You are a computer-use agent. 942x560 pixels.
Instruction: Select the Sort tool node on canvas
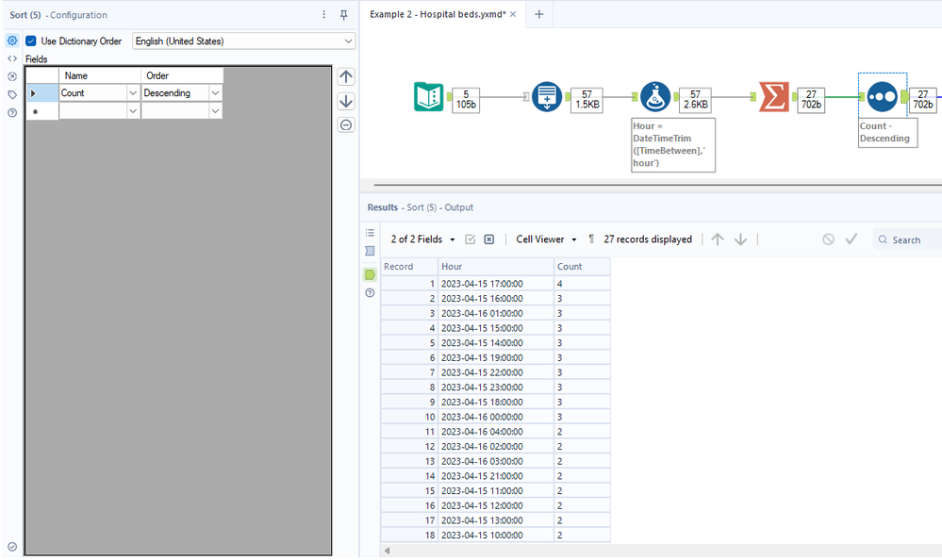point(883,97)
